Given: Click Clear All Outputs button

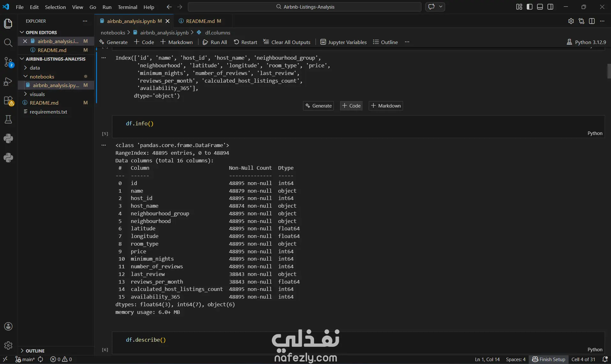Looking at the screenshot, I should click(x=287, y=42).
